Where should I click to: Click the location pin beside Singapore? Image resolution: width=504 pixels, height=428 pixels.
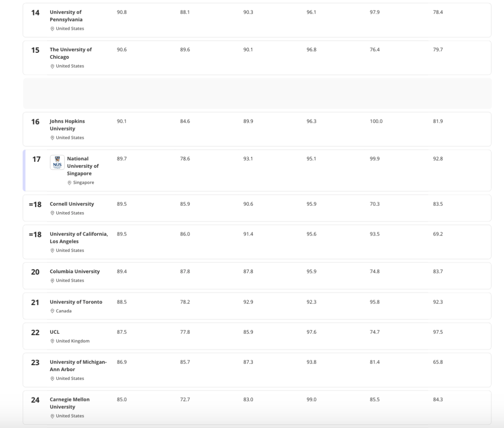[70, 183]
